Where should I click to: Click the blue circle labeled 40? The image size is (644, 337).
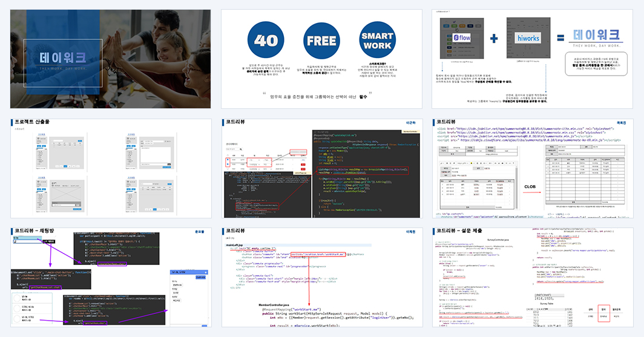pyautogui.click(x=266, y=40)
